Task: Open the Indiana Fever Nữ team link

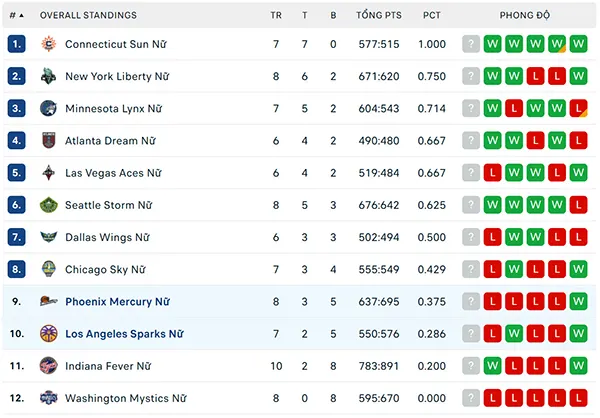Action: coord(108,366)
